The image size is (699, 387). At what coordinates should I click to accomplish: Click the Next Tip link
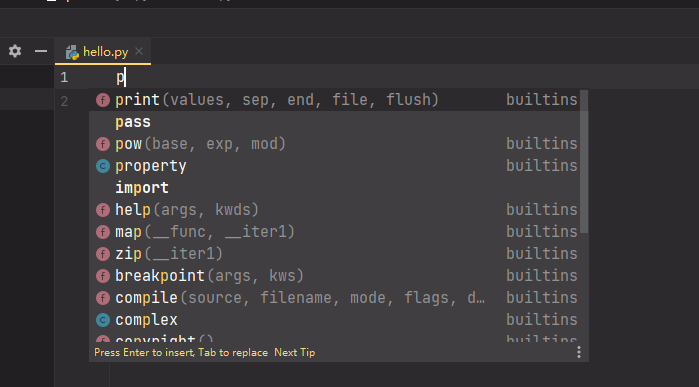(295, 352)
